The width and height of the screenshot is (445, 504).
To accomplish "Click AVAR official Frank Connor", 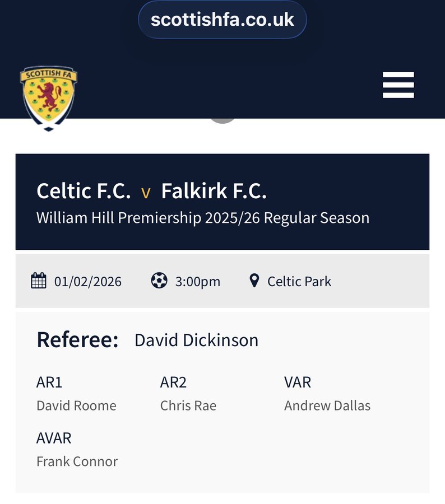I will click(x=77, y=461).
